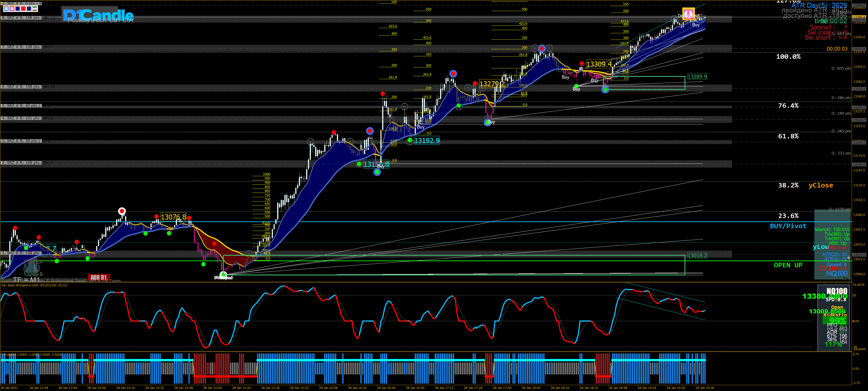Screen dimensions: 868x391
Task: Collapse the DXTrade Info yellow triangle
Action: 2,3
